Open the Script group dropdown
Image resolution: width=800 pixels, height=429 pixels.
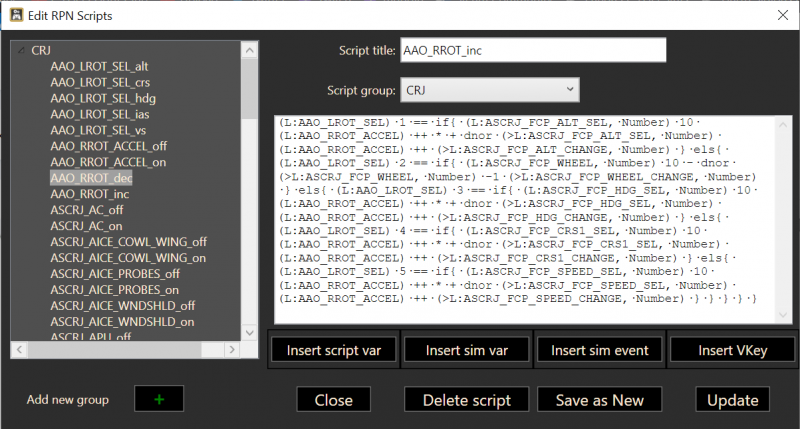[x=489, y=90]
